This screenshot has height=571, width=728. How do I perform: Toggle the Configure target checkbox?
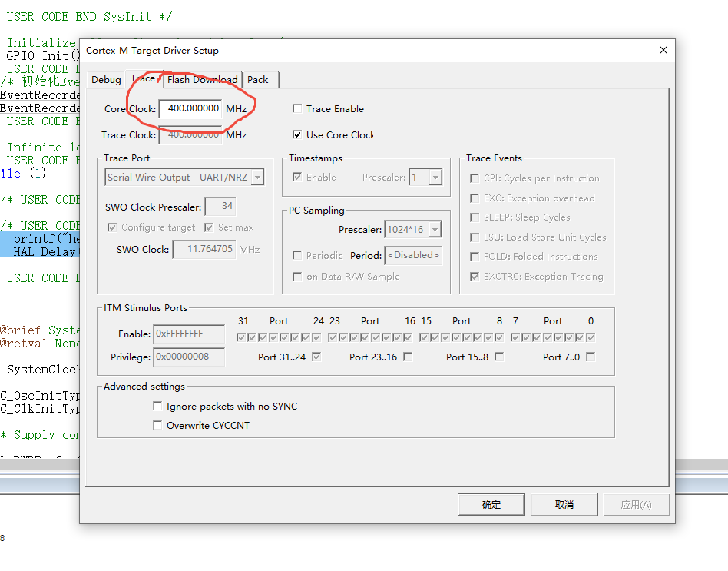(x=112, y=227)
